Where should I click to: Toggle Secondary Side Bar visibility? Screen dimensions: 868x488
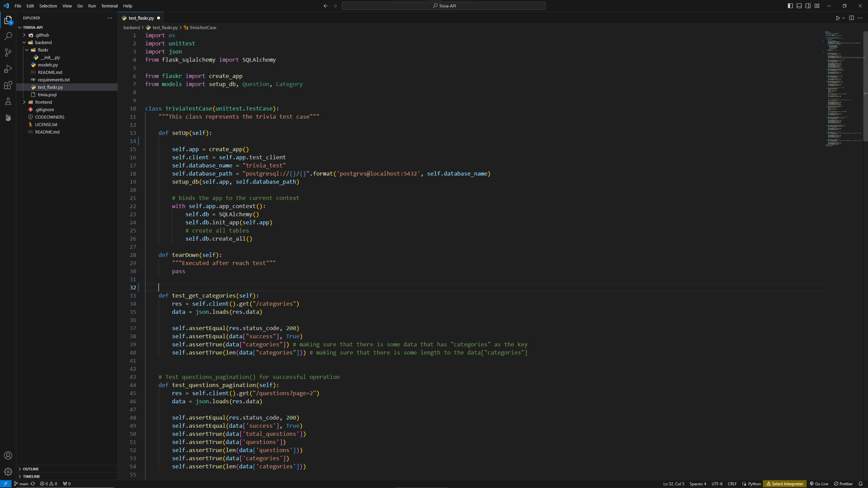click(x=808, y=6)
